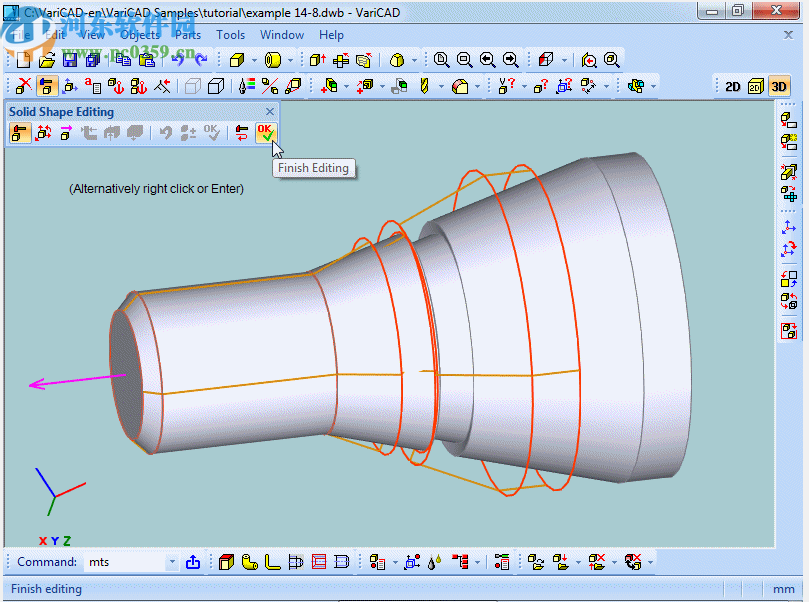This screenshot has width=809, height=602.
Task: Expand the box solid dropdown arrow
Action: click(x=254, y=60)
